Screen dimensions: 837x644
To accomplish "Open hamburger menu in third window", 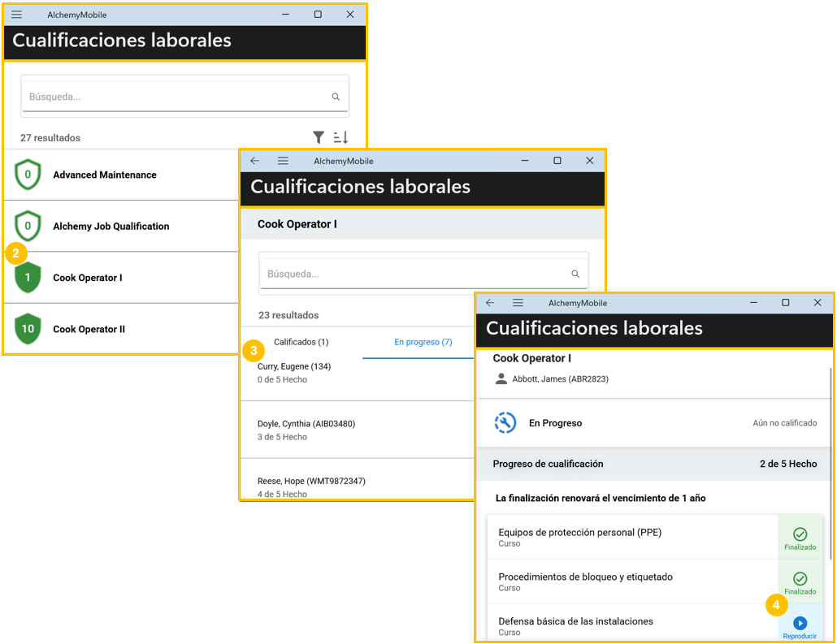I will [x=518, y=303].
